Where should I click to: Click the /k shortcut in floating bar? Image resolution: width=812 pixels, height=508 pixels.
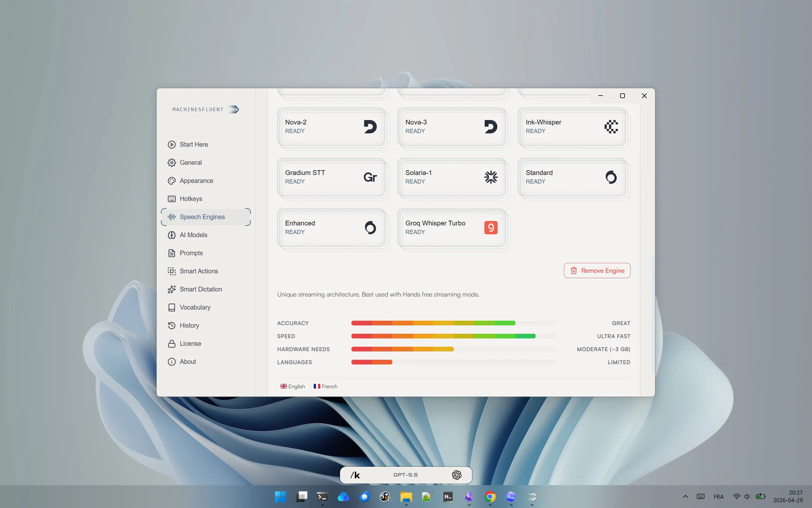click(355, 475)
